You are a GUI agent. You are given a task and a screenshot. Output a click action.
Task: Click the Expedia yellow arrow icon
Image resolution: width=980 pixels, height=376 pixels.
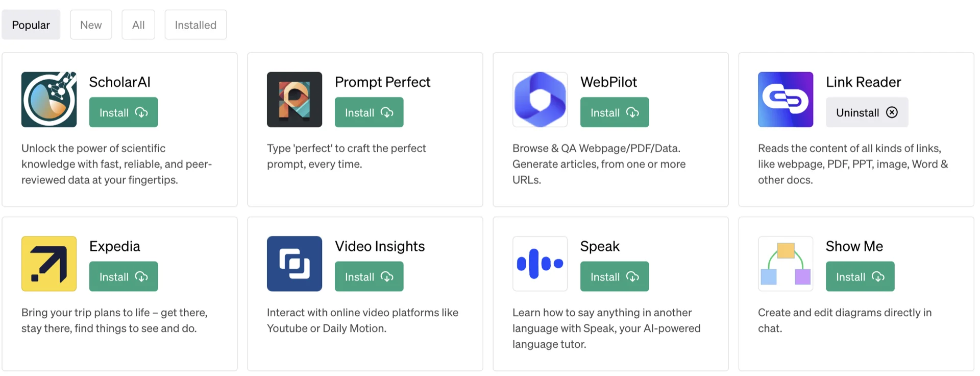[49, 264]
